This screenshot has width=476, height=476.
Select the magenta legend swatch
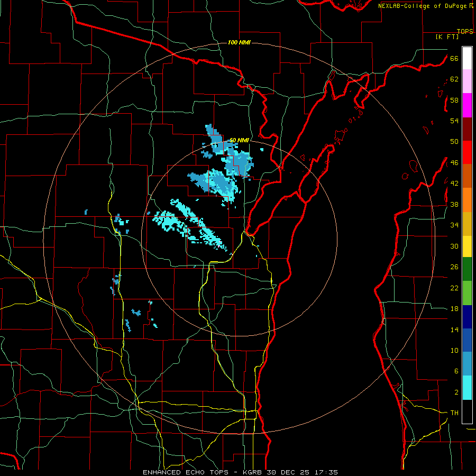point(467,105)
